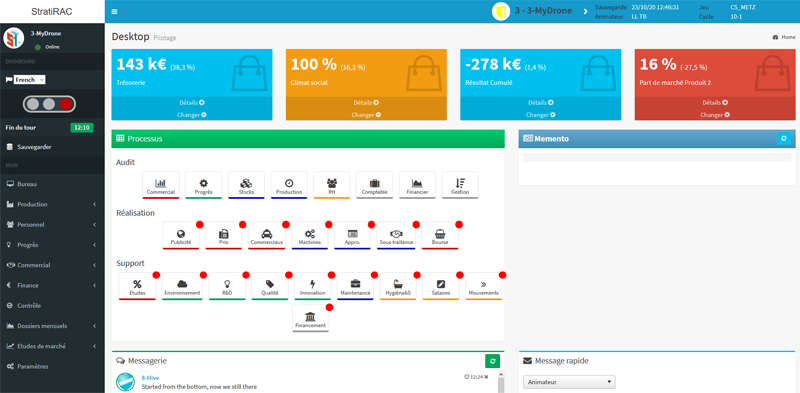Open the Comptable audit tile
Screen dimensions: 800x393
click(x=374, y=185)
